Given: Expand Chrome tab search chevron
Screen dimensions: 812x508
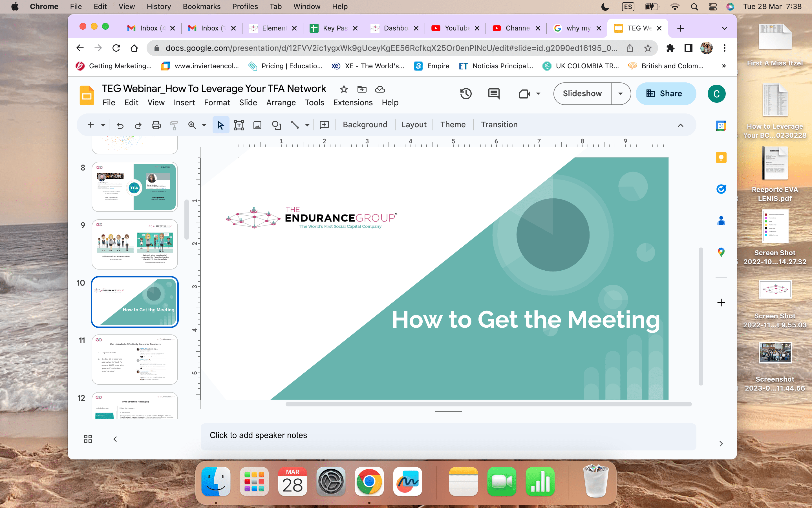Looking at the screenshot, I should [724, 28].
